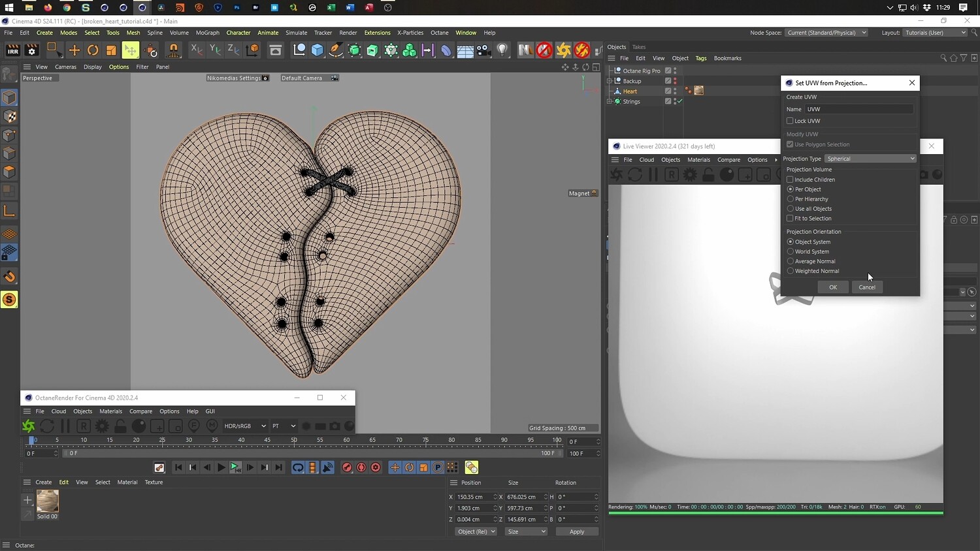Open the HDR/sRGB dropdown
The width and height of the screenshot is (980, 551).
tap(244, 426)
